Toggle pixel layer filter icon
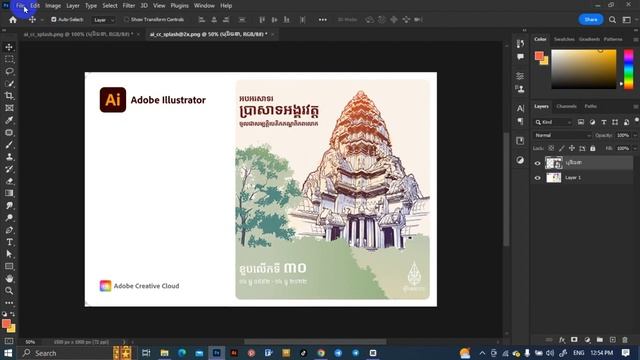The height and width of the screenshot is (360, 640). 581,122
